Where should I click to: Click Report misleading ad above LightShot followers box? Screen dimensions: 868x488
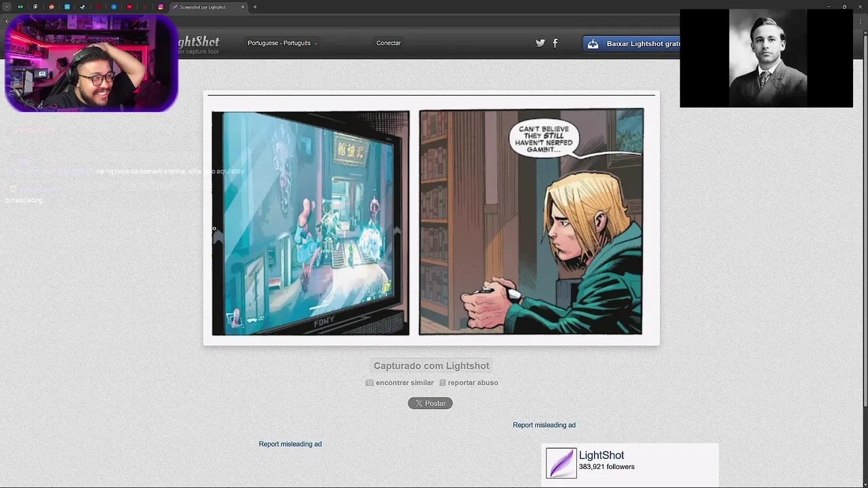544,425
